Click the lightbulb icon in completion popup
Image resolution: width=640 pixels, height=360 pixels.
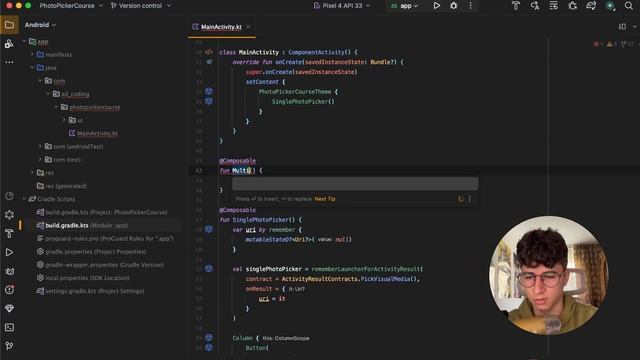460,199
